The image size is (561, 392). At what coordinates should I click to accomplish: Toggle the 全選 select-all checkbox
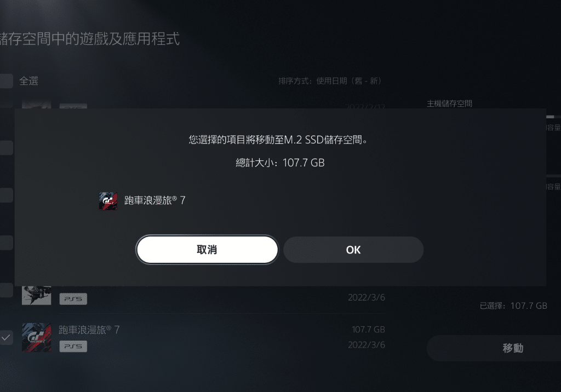point(7,81)
